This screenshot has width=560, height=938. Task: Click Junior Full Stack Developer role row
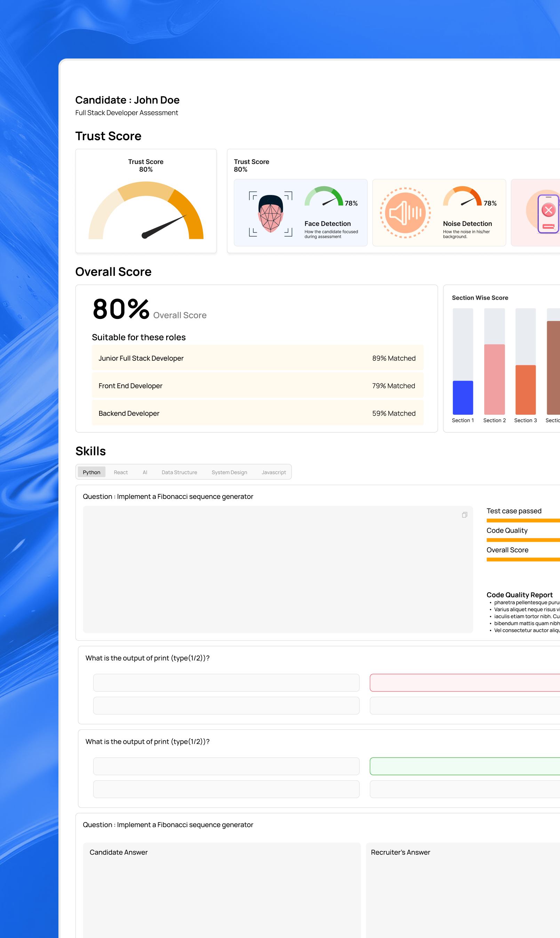257,358
